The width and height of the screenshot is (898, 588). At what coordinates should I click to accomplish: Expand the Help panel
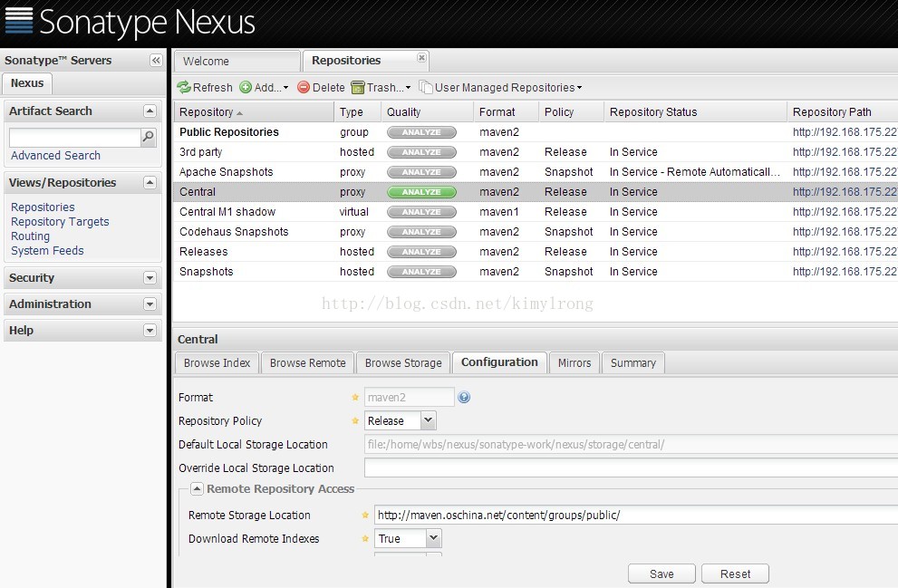(x=150, y=331)
